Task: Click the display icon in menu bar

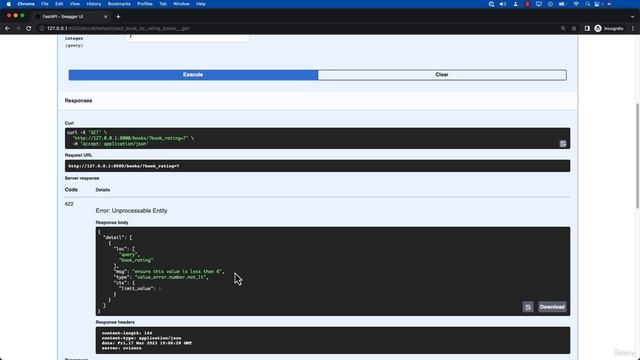Action: (x=539, y=4)
